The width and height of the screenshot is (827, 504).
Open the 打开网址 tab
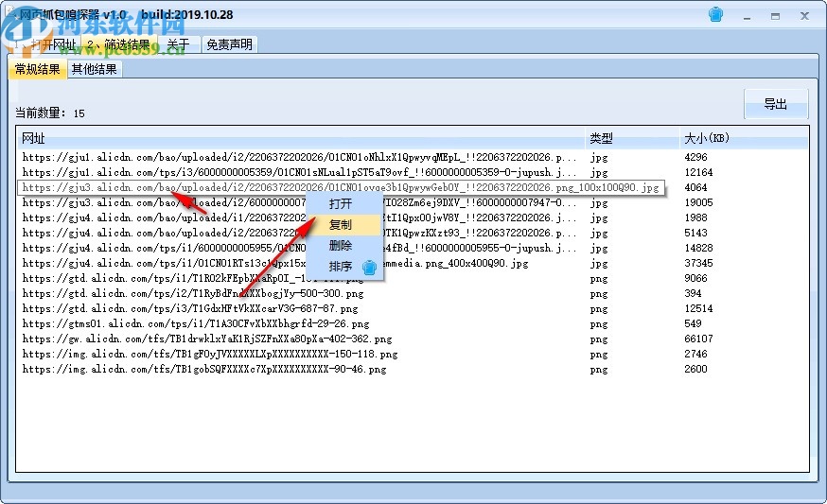point(45,44)
